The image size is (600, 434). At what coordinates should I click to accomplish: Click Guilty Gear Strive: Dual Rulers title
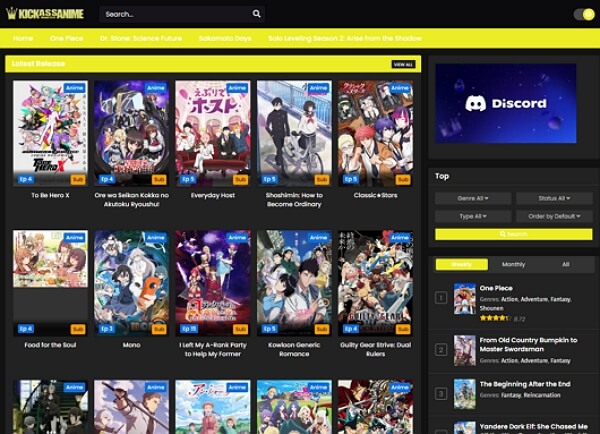tap(375, 349)
